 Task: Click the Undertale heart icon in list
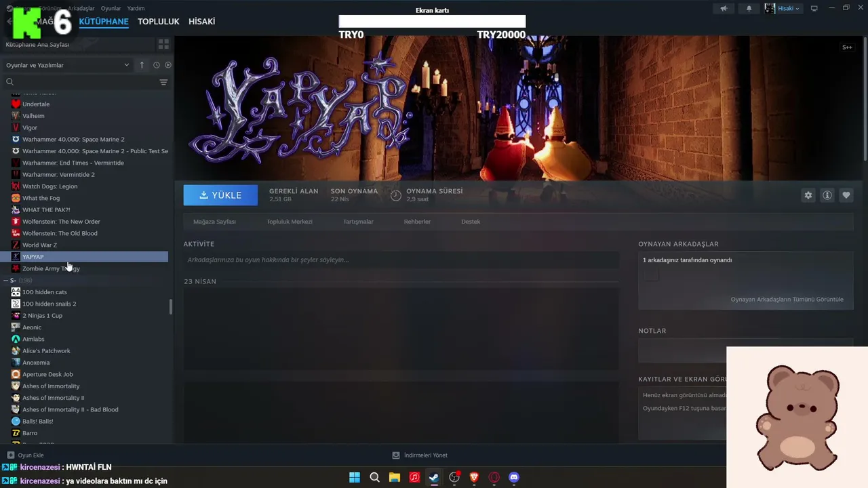click(x=16, y=104)
